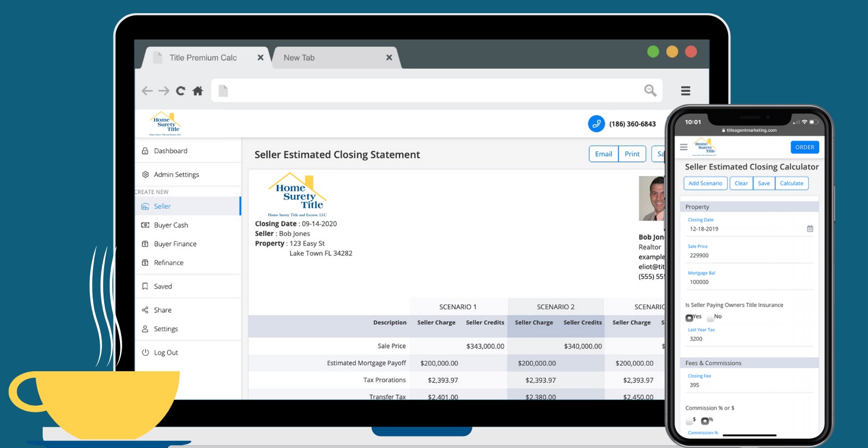Click the realtor profile photo

[x=652, y=199]
